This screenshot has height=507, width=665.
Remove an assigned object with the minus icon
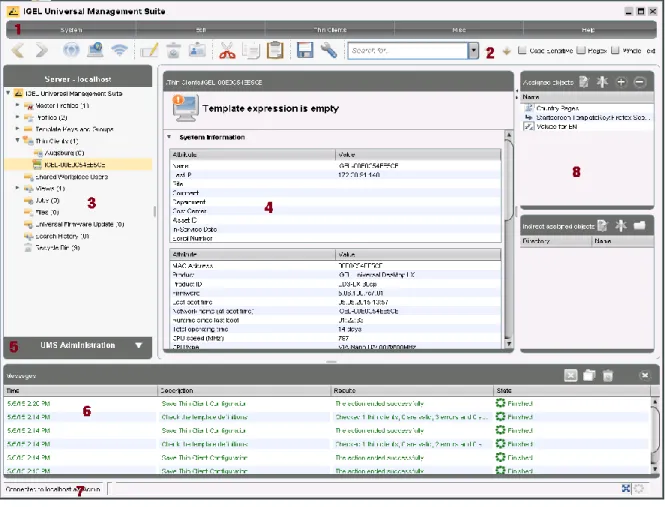tap(640, 82)
